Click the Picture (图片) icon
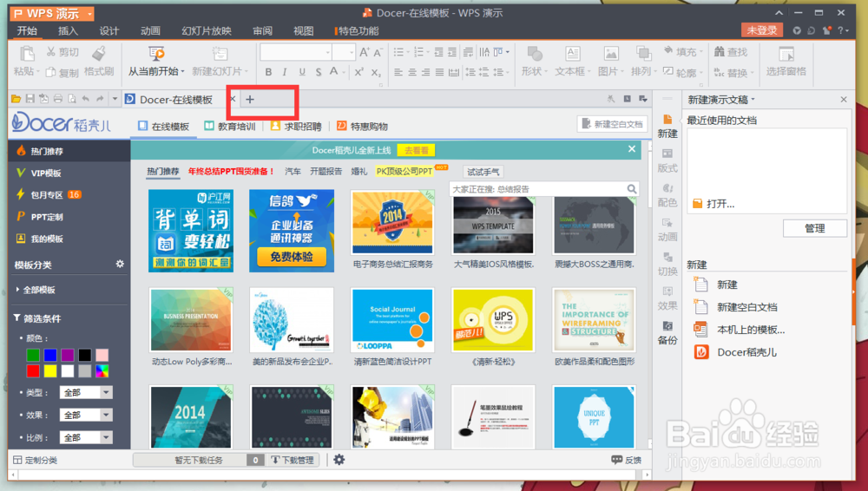 (x=610, y=54)
